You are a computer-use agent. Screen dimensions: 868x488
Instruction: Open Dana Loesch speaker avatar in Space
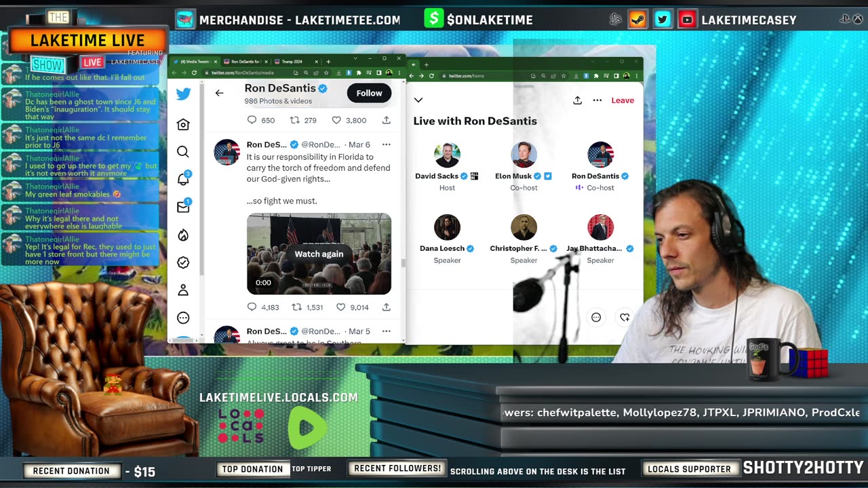[x=447, y=227]
